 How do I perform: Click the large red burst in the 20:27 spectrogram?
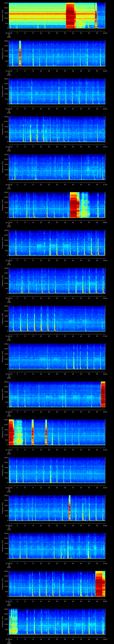point(74,205)
